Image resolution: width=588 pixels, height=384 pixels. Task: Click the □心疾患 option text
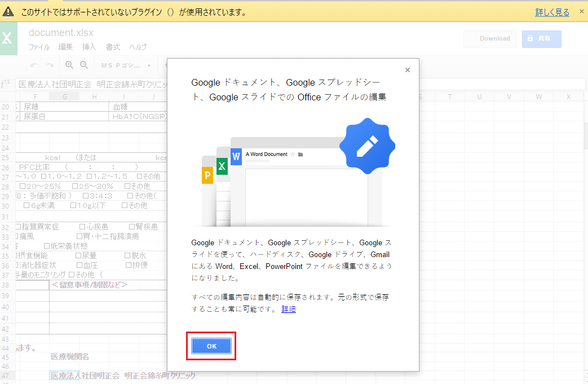pyautogui.click(x=94, y=227)
